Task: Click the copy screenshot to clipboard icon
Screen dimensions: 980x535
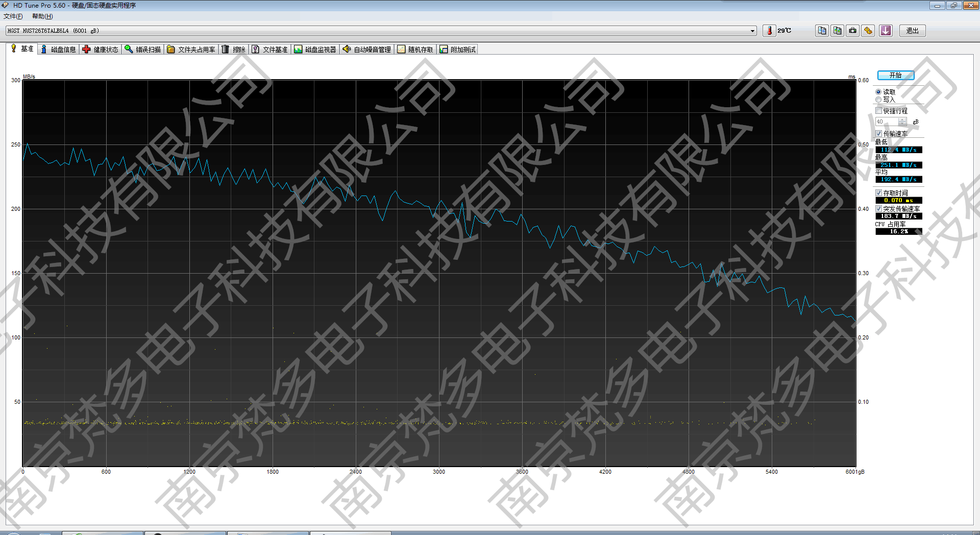Action: (x=837, y=31)
